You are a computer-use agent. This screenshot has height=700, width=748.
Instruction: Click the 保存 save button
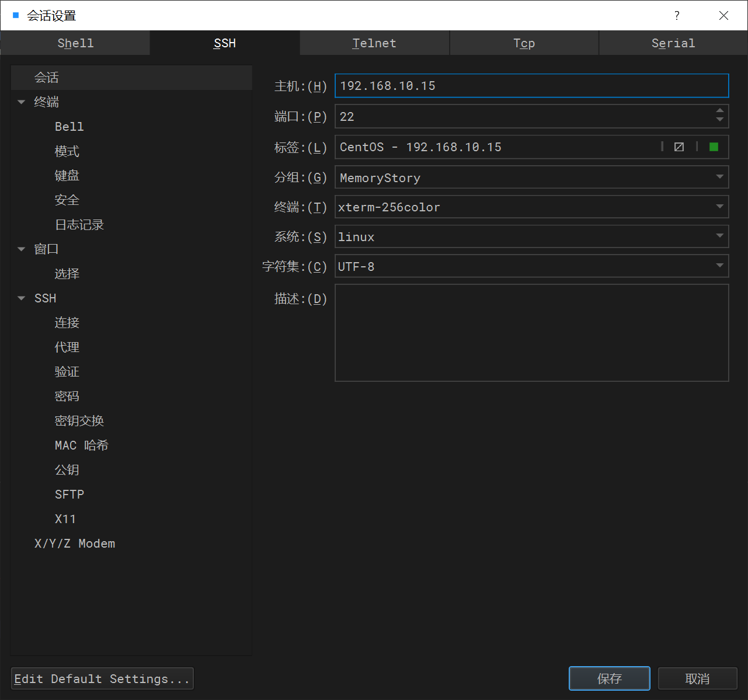610,678
